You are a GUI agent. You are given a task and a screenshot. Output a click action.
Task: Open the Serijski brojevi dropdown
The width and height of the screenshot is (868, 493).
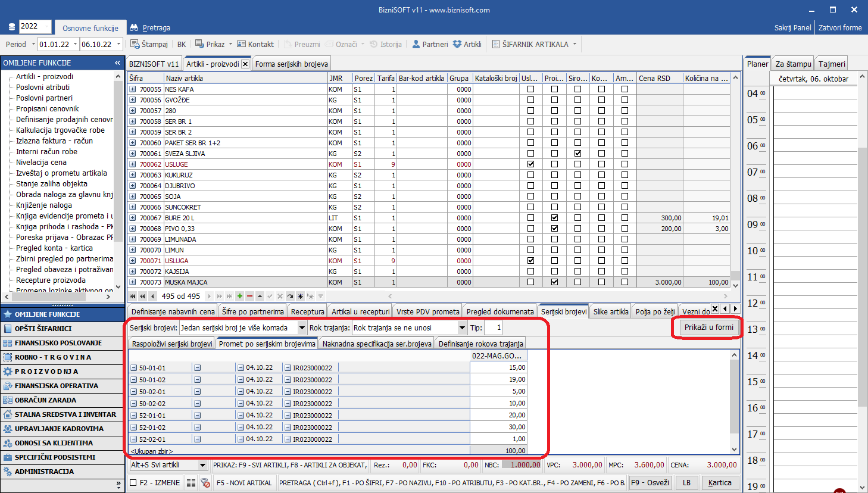302,328
